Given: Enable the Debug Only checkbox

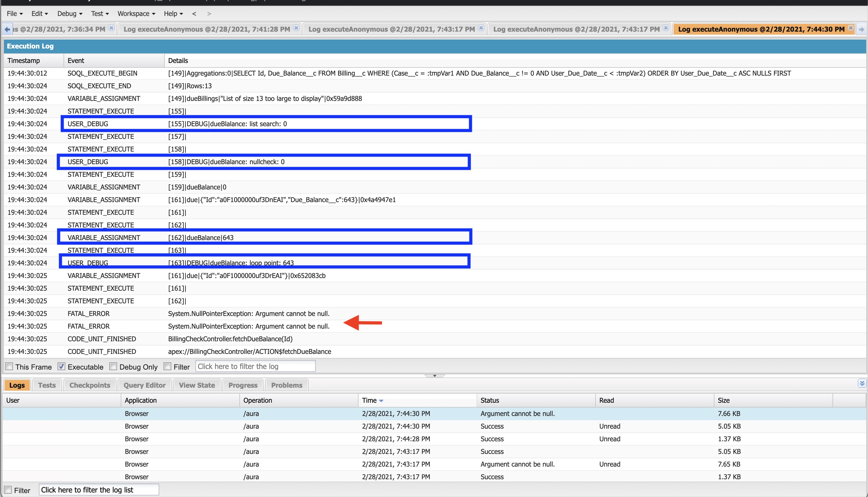Looking at the screenshot, I should click(113, 367).
